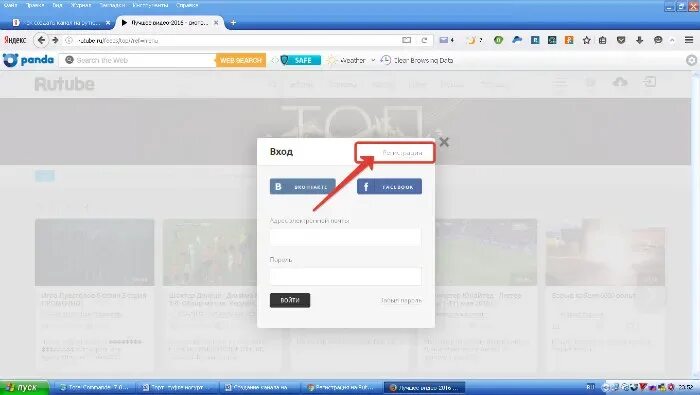Click the reader view icon in address bar

tap(406, 40)
